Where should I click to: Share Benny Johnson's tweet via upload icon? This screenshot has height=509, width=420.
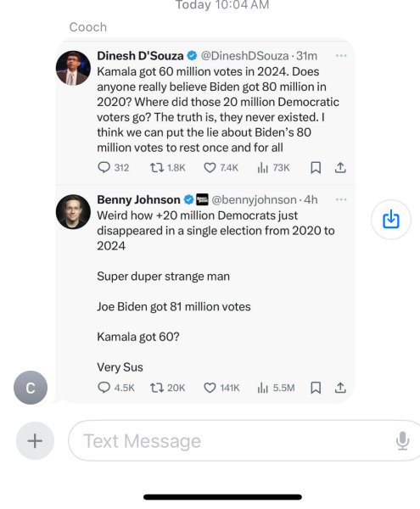click(x=340, y=388)
